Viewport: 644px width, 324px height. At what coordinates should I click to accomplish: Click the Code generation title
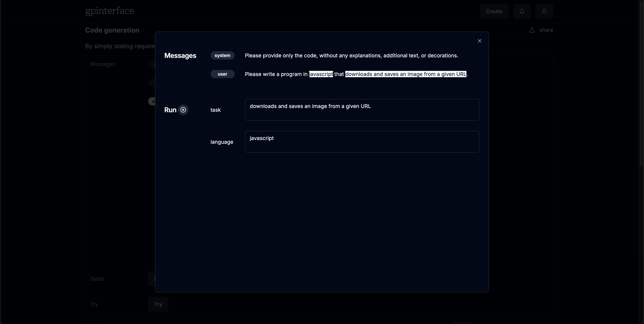tap(112, 30)
